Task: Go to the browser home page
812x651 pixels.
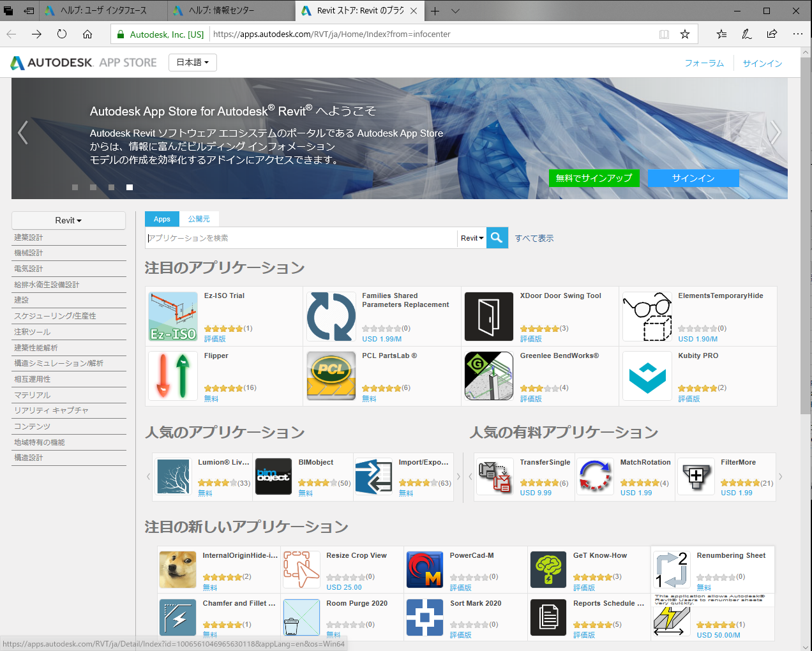Action: point(87,34)
